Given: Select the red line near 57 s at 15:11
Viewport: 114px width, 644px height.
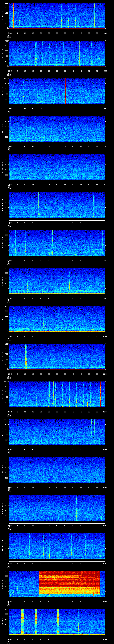Looking at the screenshot, I should [x=100, y=394].
